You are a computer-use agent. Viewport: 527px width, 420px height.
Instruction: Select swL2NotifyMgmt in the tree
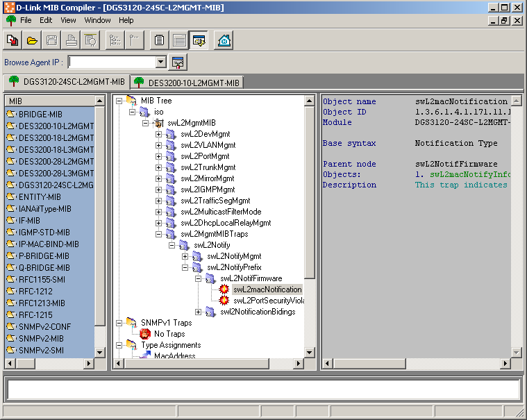click(234, 256)
